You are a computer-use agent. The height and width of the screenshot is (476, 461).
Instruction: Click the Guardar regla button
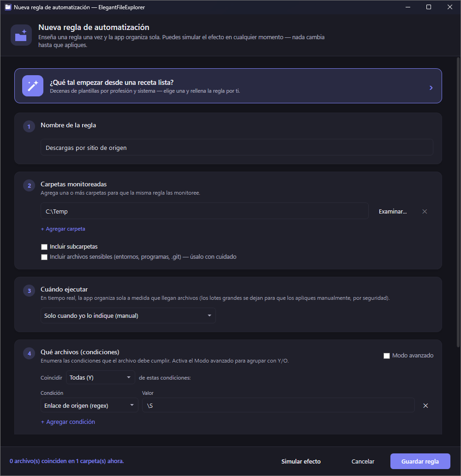pyautogui.click(x=420, y=461)
